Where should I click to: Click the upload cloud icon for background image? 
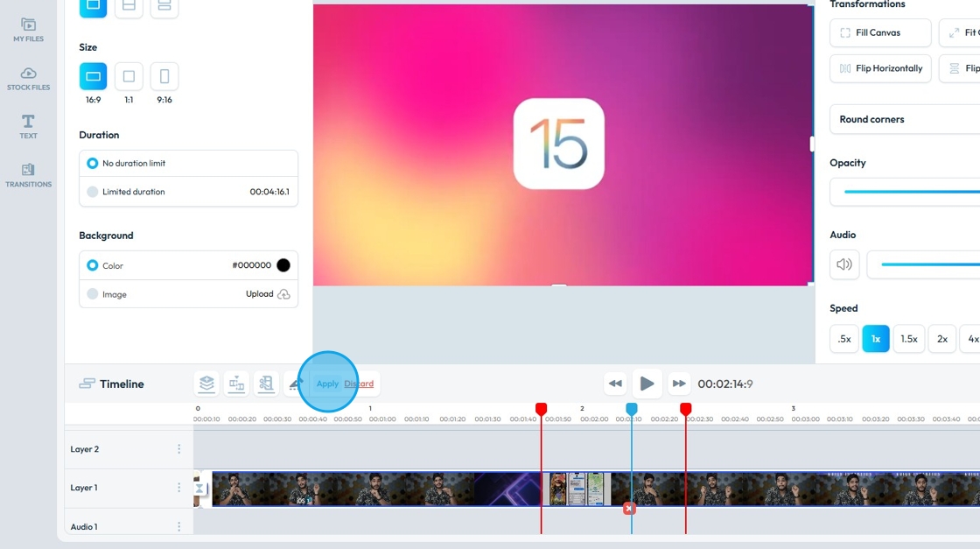283,294
